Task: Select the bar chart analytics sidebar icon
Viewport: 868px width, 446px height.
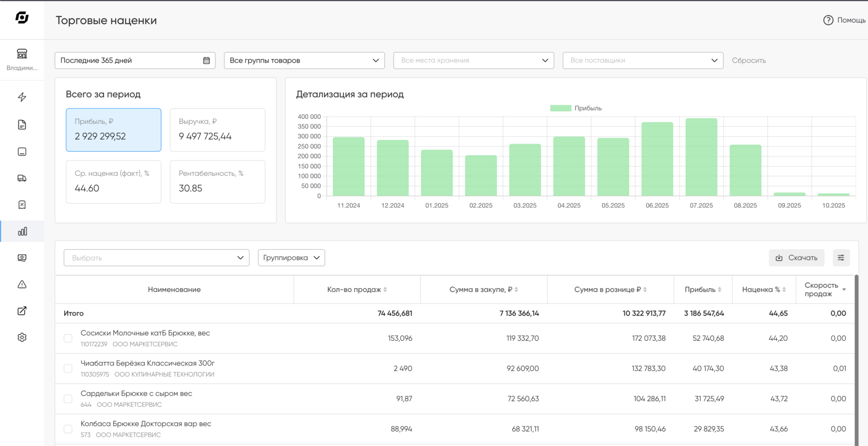Action: point(22,232)
